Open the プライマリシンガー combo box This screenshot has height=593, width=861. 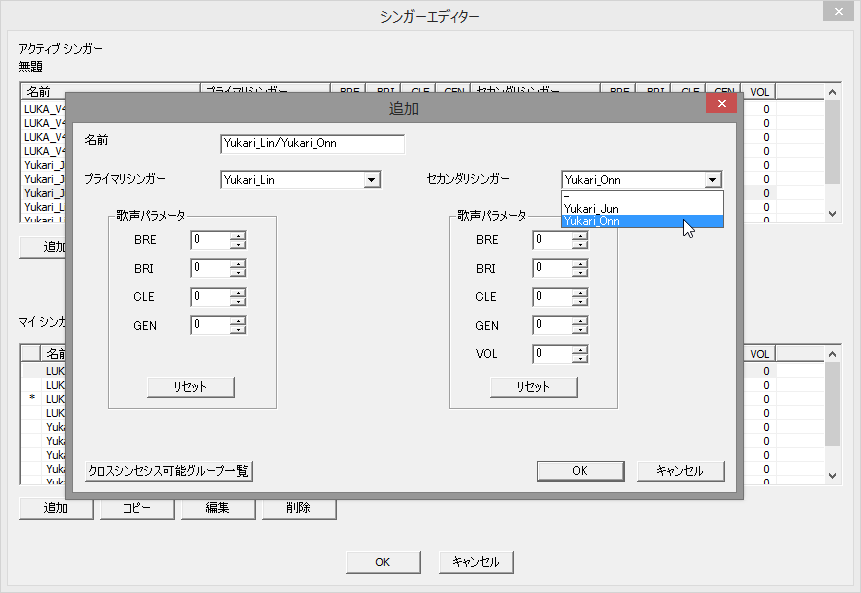[372, 180]
